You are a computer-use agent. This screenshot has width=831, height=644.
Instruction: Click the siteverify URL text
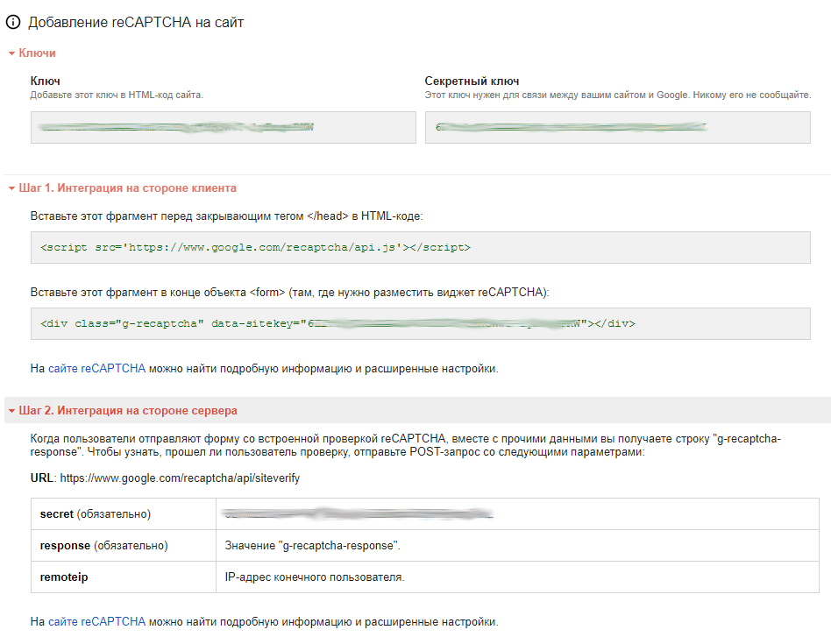click(x=180, y=479)
